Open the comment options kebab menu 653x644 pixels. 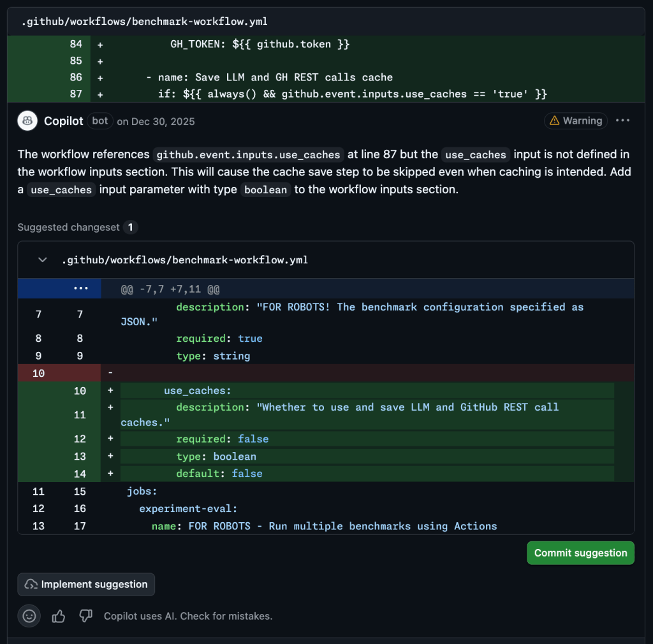[623, 121]
